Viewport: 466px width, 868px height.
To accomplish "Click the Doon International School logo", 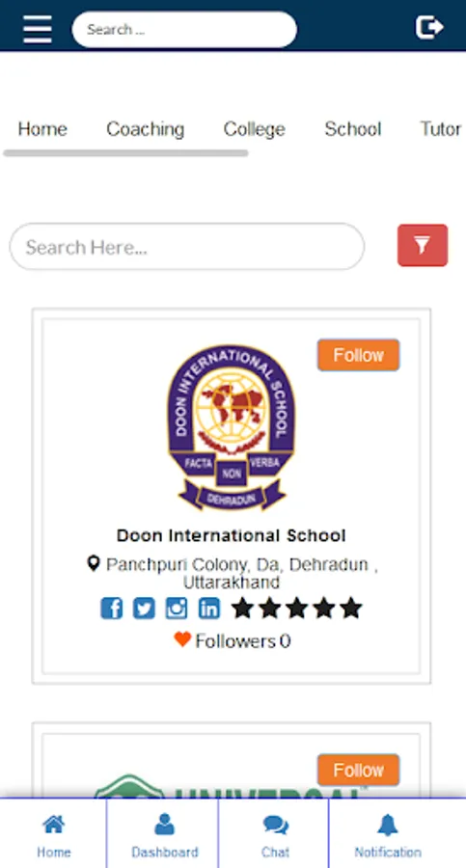I will click(x=231, y=427).
